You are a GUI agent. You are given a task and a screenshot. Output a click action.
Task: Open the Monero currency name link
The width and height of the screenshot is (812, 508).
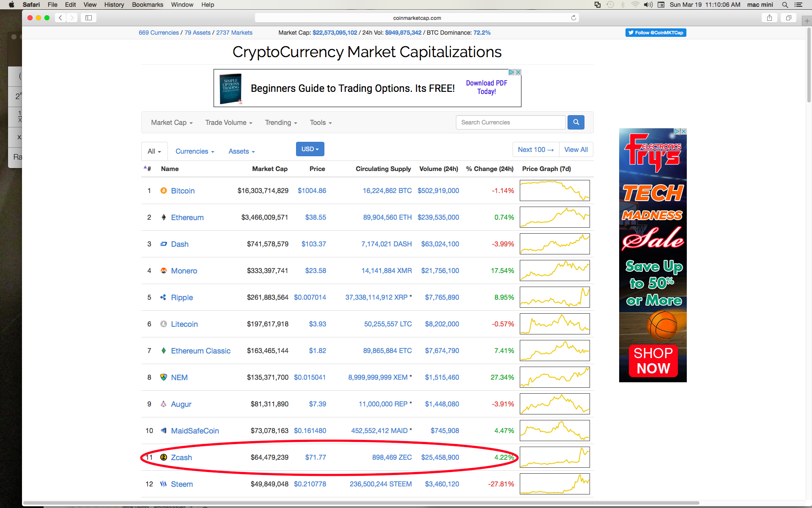point(184,271)
